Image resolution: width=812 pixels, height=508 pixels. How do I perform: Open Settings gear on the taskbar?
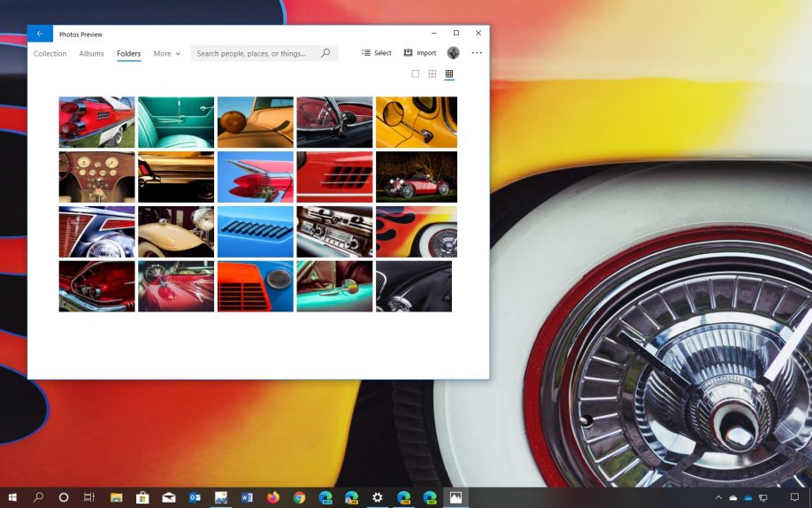[378, 497]
